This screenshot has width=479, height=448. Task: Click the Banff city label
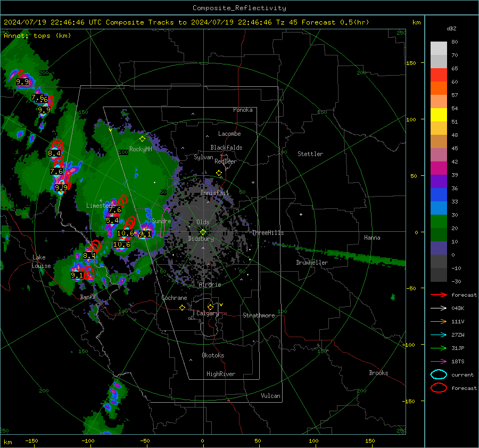click(x=88, y=297)
